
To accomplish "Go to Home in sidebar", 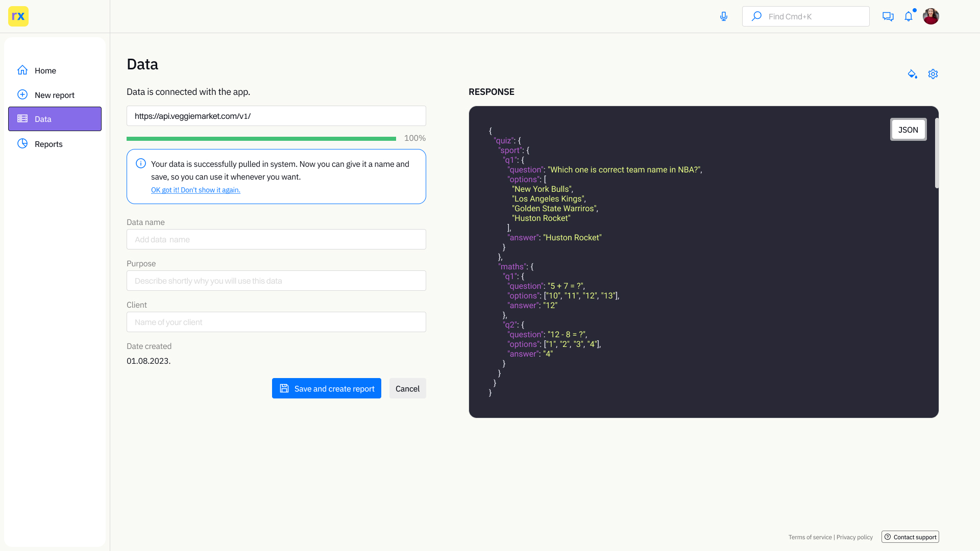I will [x=55, y=70].
